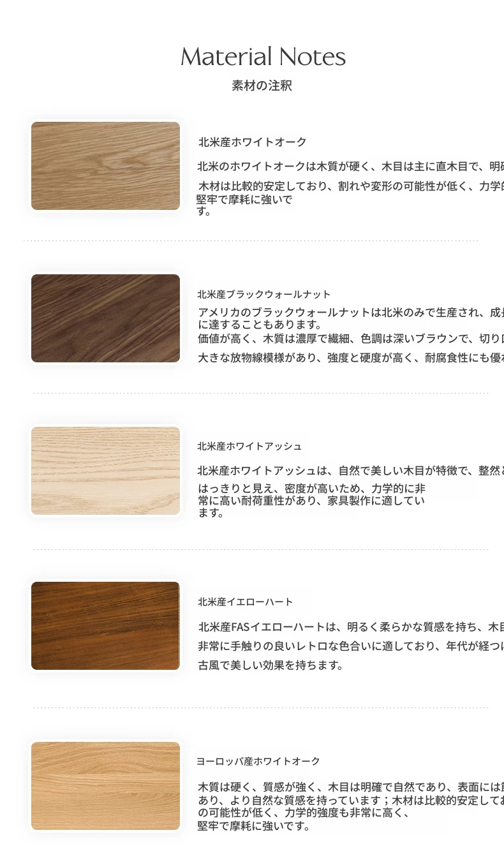Click the North American white oak swatch
This screenshot has width=504, height=858.
(x=105, y=166)
